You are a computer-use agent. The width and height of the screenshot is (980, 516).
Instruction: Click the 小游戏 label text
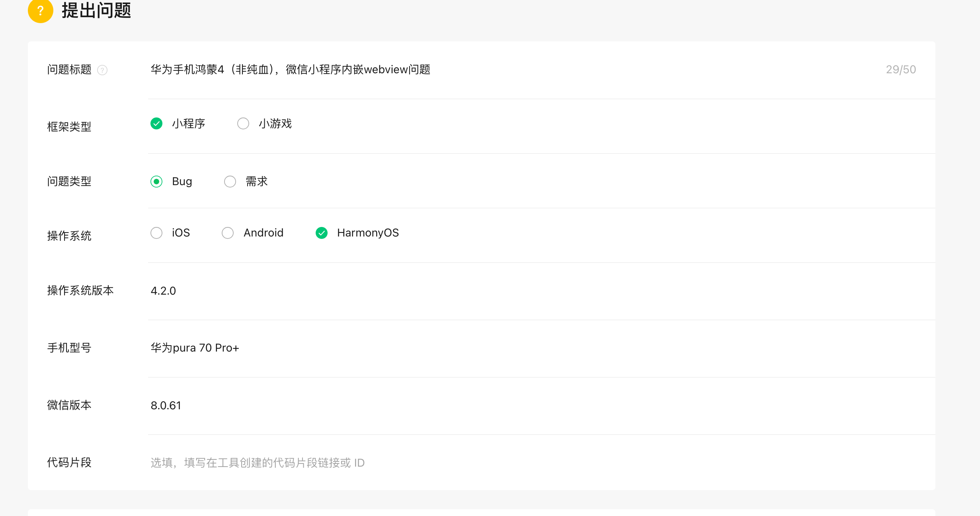point(275,124)
